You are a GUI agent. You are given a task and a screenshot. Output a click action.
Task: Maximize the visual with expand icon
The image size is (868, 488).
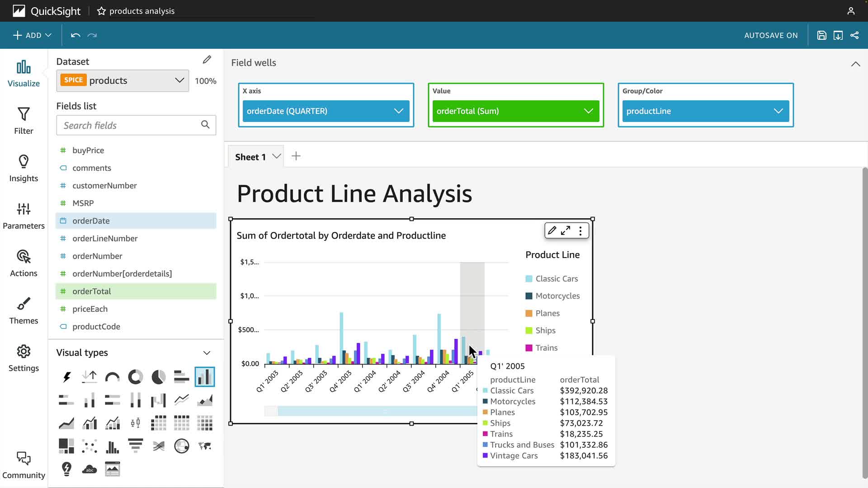(x=566, y=231)
